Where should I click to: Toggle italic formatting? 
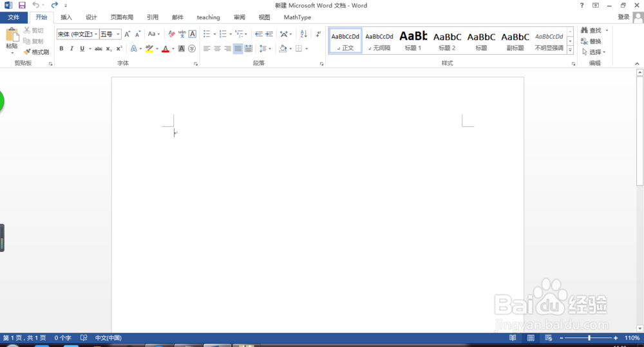pyautogui.click(x=71, y=48)
